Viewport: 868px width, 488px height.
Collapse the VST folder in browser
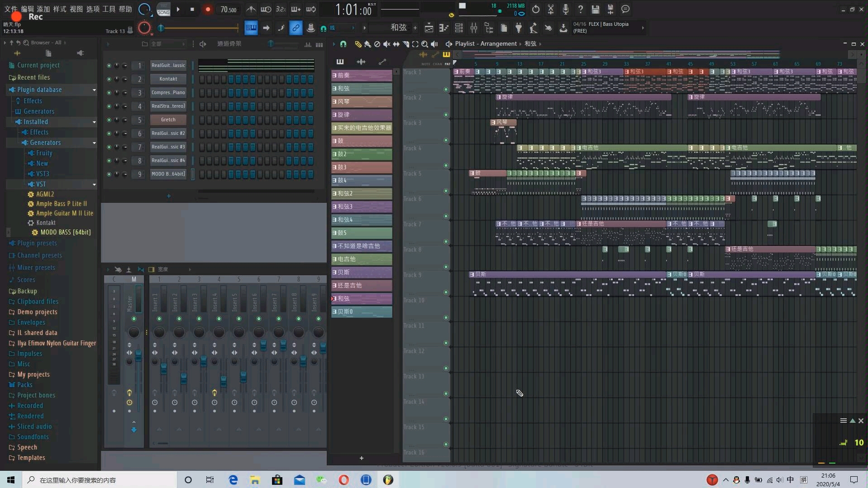[x=94, y=185]
